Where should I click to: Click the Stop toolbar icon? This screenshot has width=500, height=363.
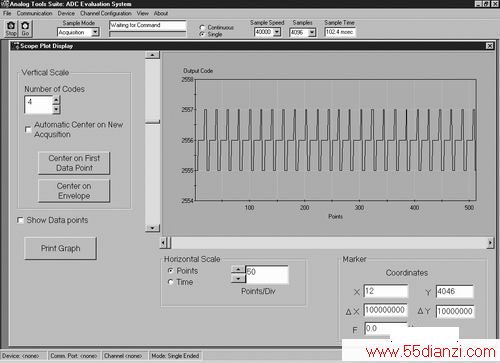pyautogui.click(x=11, y=29)
